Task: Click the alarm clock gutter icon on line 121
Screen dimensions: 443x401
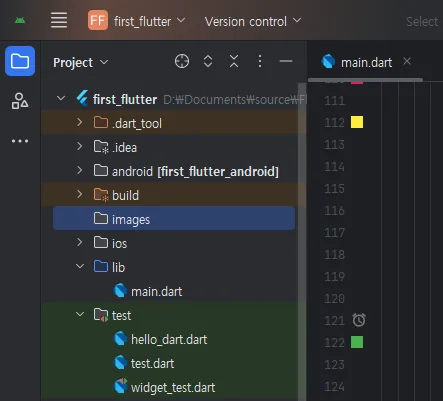Action: (359, 320)
